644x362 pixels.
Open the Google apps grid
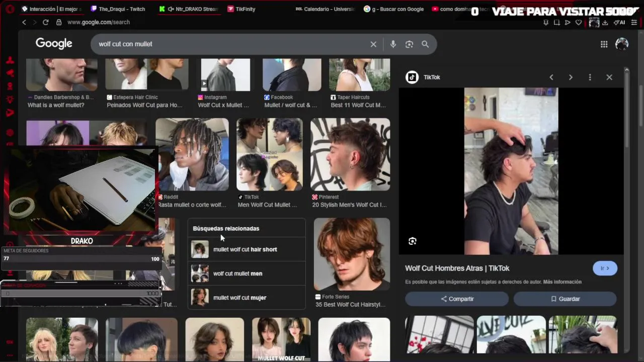(x=604, y=44)
